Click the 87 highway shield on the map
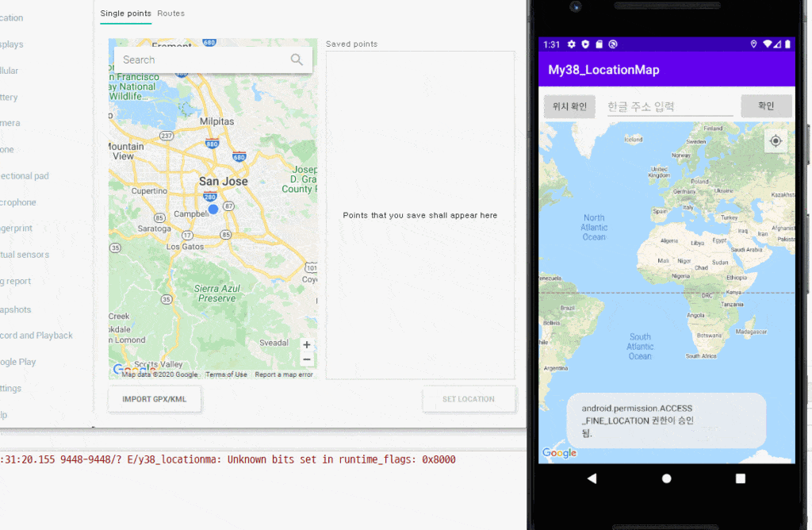 pos(228,205)
